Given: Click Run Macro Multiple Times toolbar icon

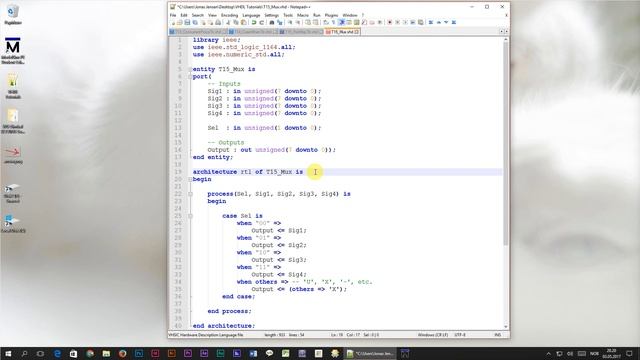Looking at the screenshot, I should [x=413, y=22].
